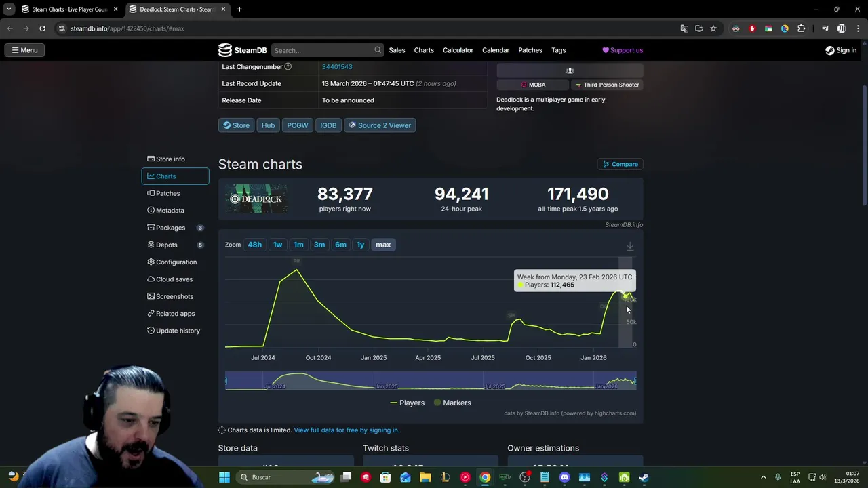Click the help icon next to Last Changenumber
The image size is (868, 488).
[288, 66]
